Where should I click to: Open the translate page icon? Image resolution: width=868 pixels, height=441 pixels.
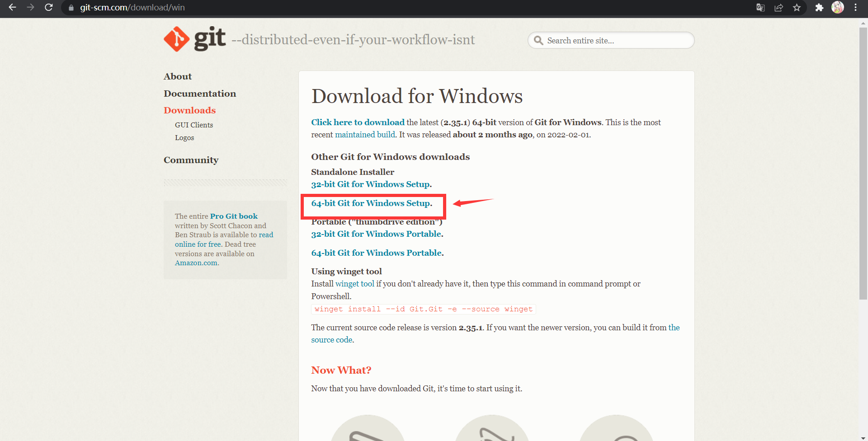760,8
